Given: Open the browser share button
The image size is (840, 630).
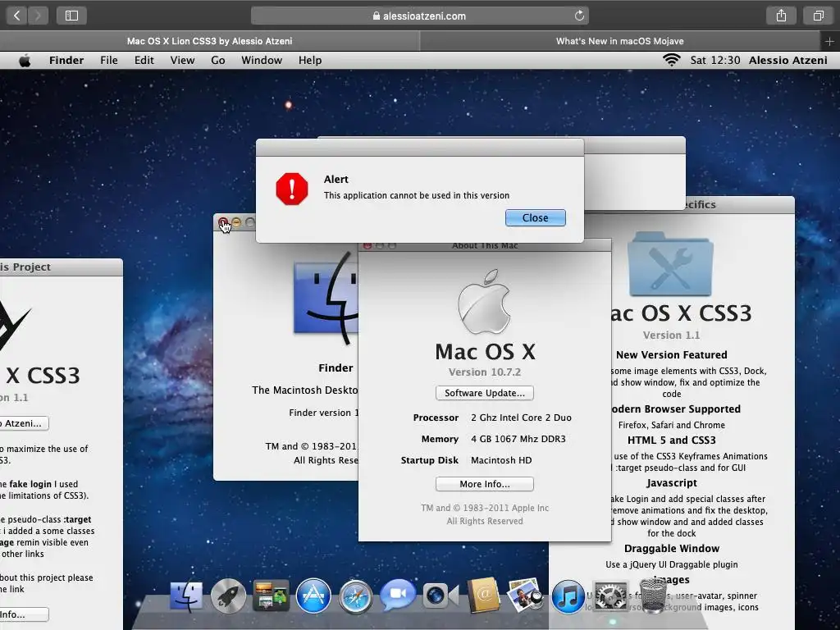Looking at the screenshot, I should point(781,16).
